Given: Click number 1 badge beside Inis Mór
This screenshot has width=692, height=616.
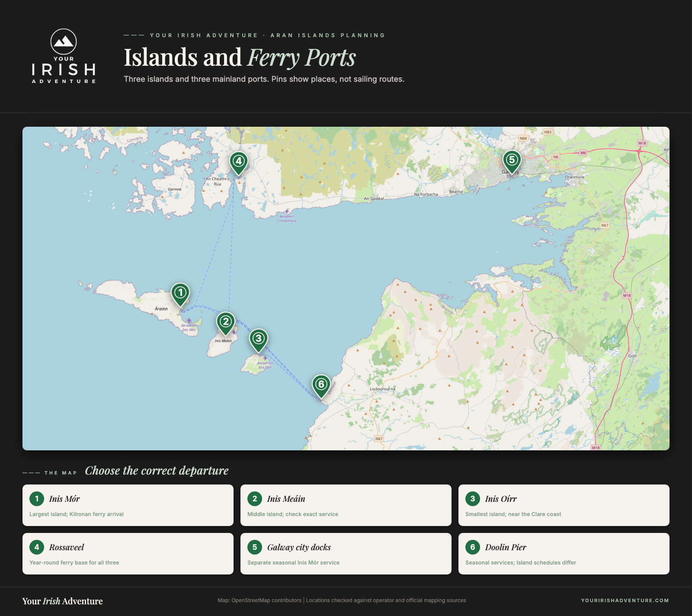Looking at the screenshot, I should click(37, 499).
